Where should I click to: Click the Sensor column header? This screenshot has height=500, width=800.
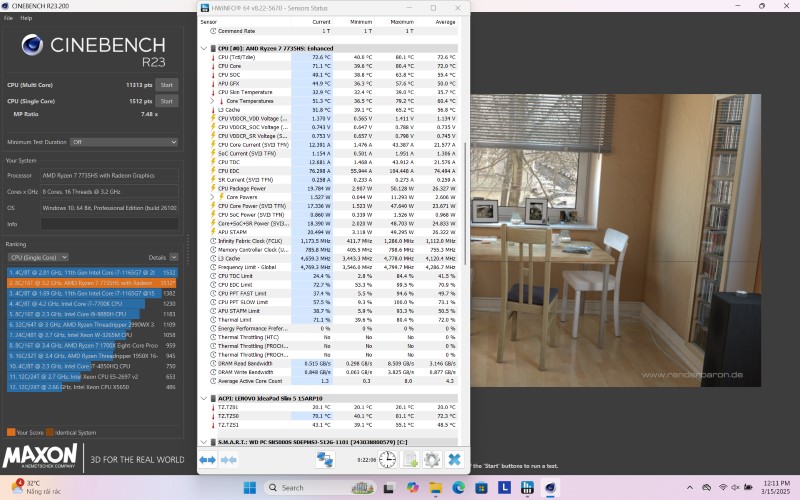point(209,22)
